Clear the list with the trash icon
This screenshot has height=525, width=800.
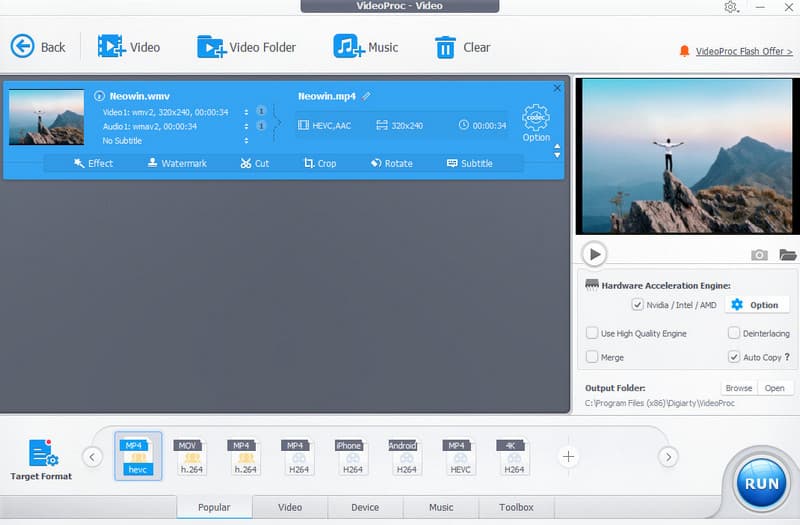coord(445,46)
